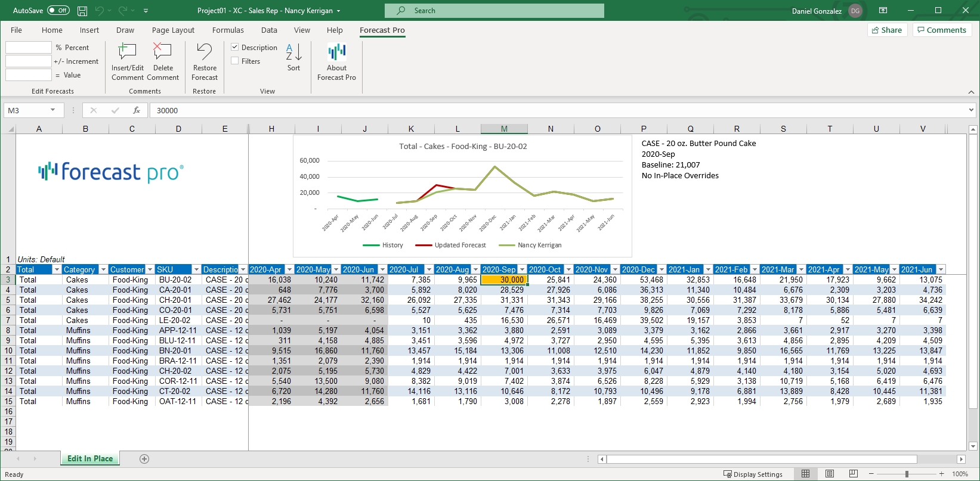The image size is (980, 481).
Task: Click the formula bar Enter checkmark icon
Action: pyautogui.click(x=115, y=110)
